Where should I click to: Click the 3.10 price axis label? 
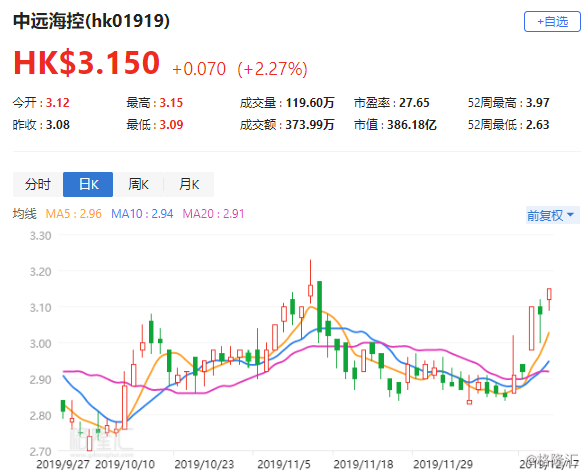coord(40,308)
